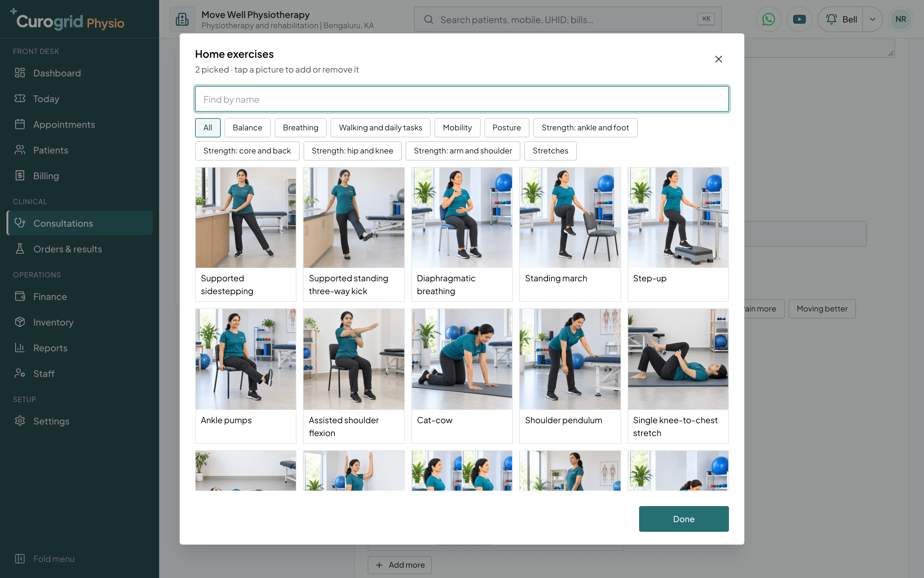This screenshot has height=578, width=924.
Task: Open the Finance section
Action: (80, 296)
